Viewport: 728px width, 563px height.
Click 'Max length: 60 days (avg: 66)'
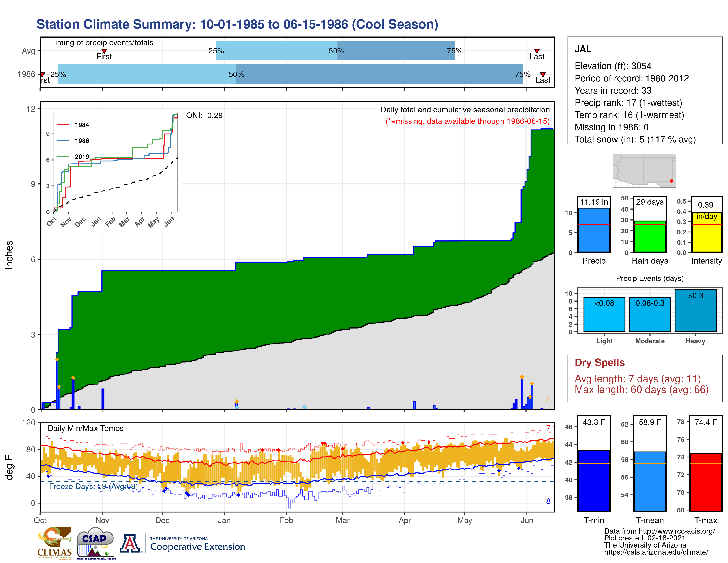pyautogui.click(x=641, y=389)
